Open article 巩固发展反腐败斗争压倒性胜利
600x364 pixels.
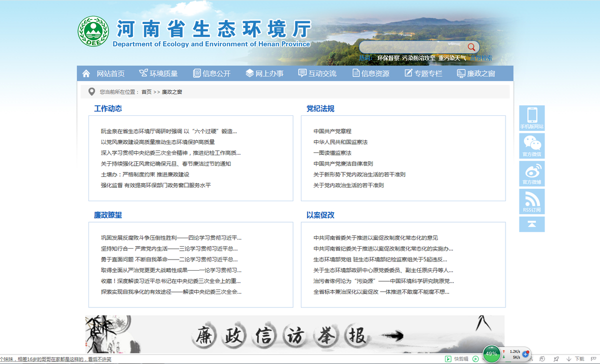[171, 238]
